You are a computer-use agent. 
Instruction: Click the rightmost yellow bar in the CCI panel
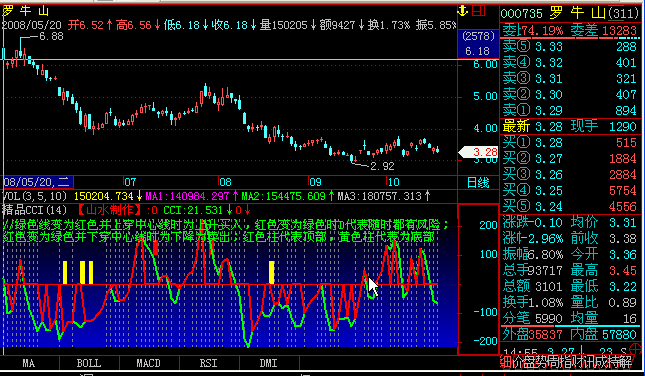pyautogui.click(x=271, y=272)
